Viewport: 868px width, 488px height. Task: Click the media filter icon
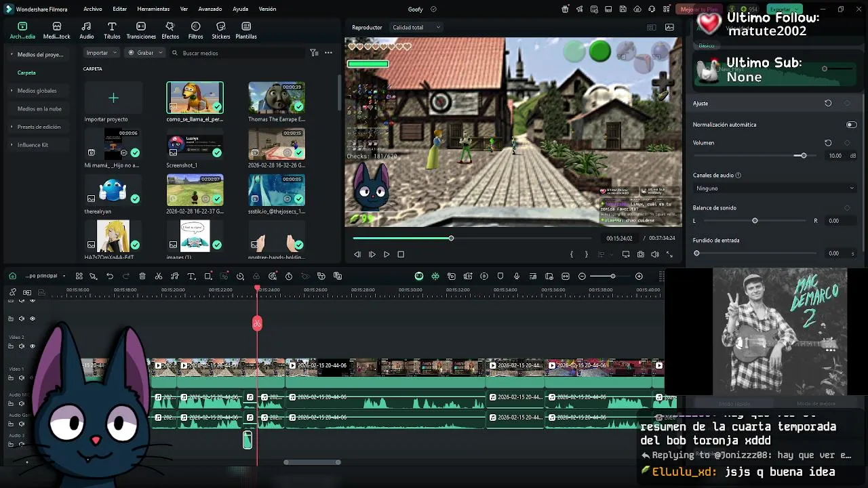tap(314, 53)
